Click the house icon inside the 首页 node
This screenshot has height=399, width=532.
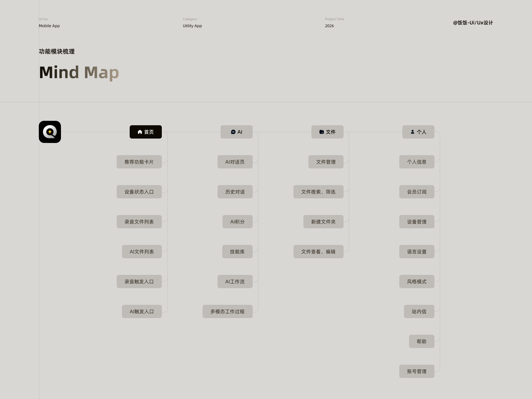pyautogui.click(x=140, y=132)
